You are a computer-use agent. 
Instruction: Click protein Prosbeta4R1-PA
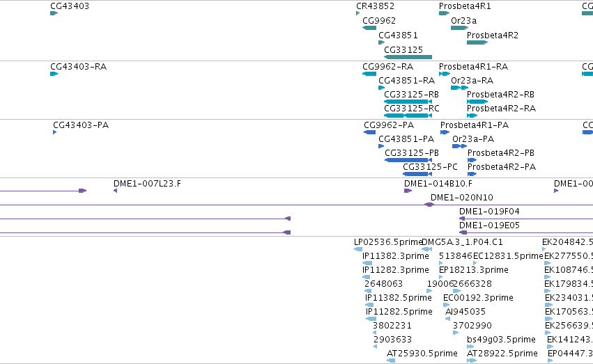click(475, 125)
